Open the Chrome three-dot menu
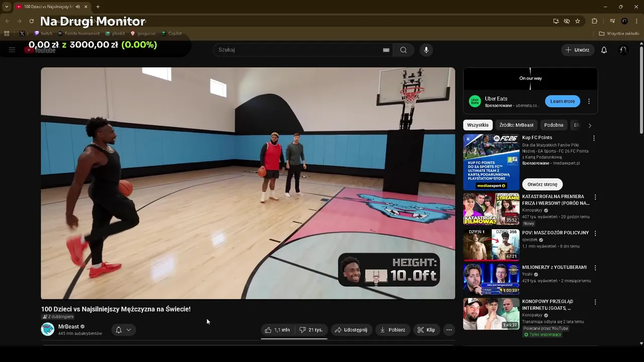Viewport: 644px width, 362px height. (636, 21)
